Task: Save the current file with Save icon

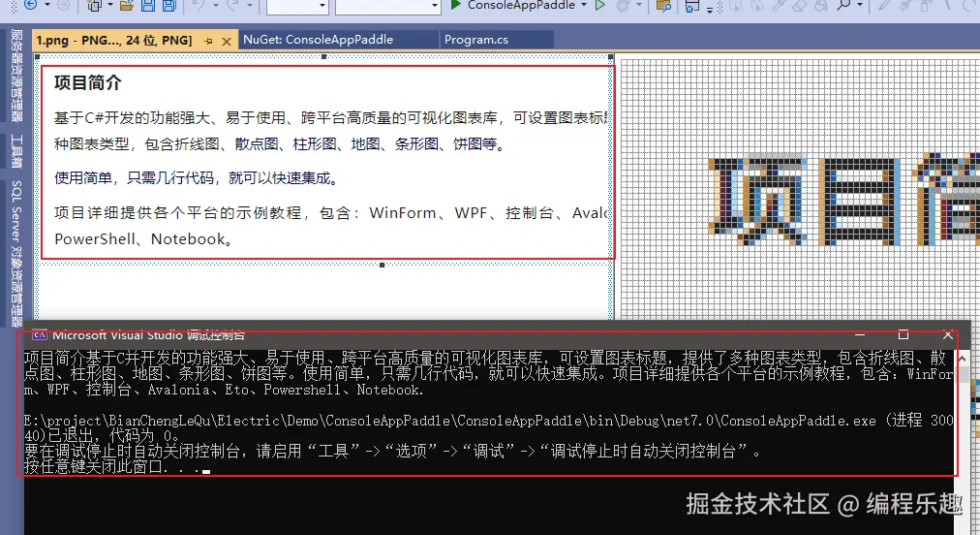Action: tap(148, 6)
